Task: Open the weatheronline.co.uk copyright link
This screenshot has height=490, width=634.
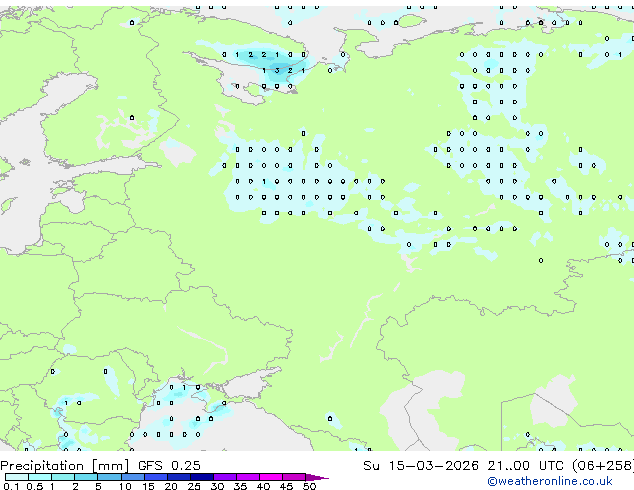Action: click(x=549, y=481)
